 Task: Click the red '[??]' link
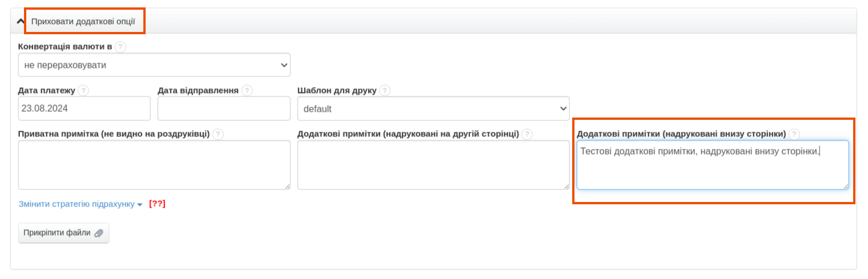(x=157, y=204)
